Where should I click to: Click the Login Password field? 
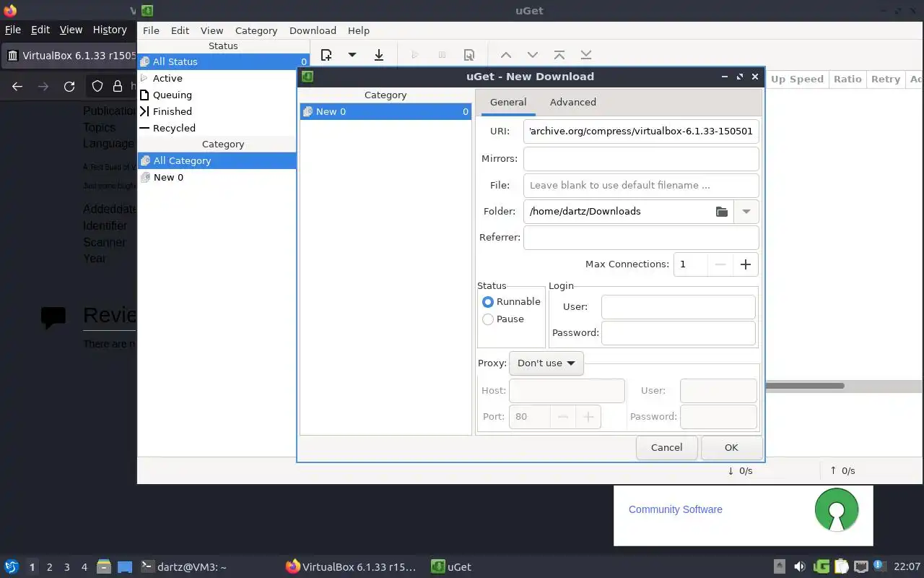679,333
